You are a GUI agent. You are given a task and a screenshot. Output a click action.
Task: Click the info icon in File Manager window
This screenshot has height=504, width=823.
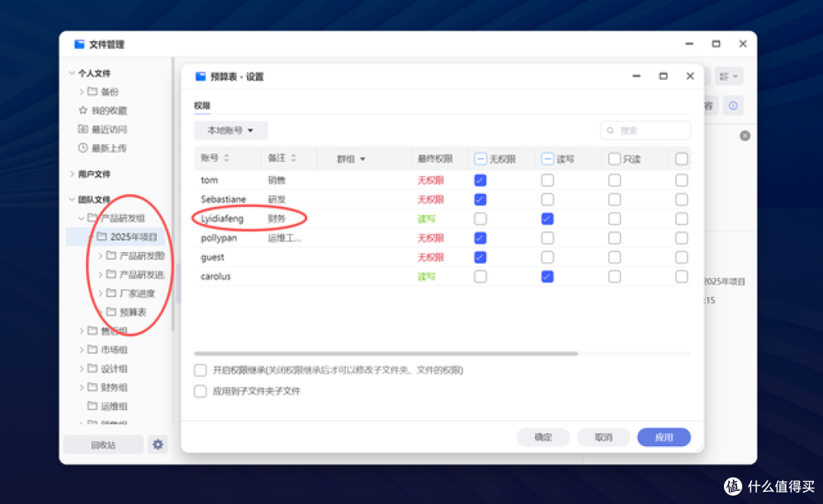point(733,106)
